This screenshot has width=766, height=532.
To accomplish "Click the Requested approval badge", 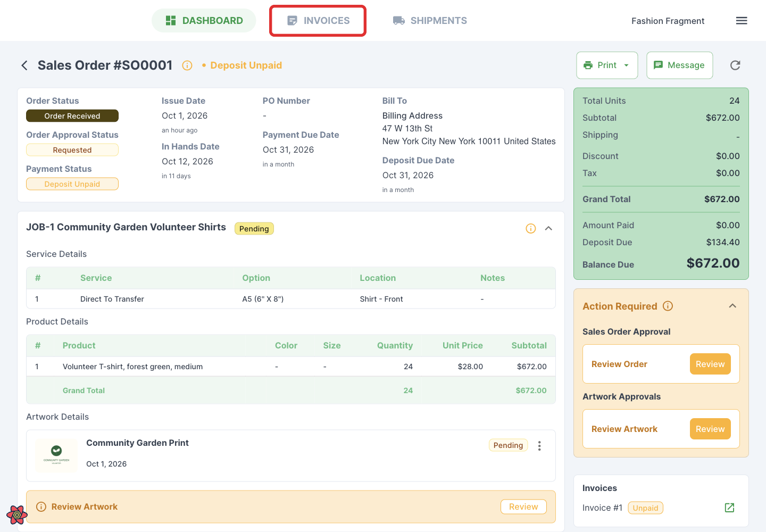I will point(72,150).
